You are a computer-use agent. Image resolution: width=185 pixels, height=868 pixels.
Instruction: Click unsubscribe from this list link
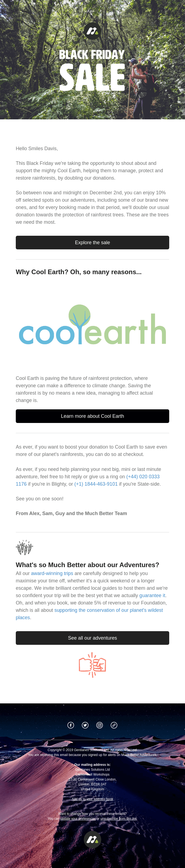point(118,818)
